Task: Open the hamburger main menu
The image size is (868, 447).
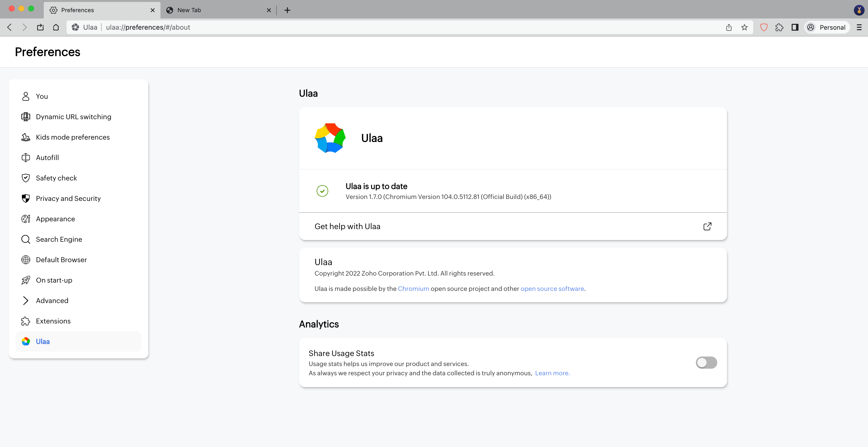Action: tap(859, 27)
